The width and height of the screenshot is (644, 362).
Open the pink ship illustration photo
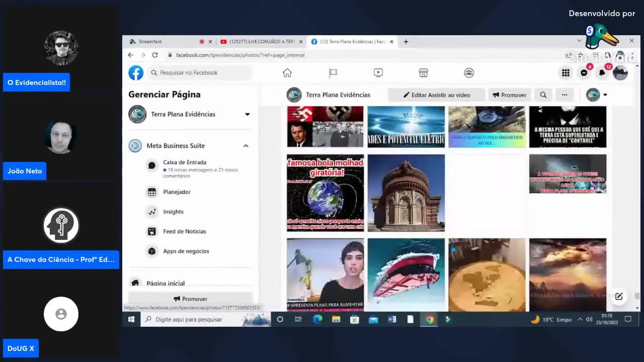406,275
